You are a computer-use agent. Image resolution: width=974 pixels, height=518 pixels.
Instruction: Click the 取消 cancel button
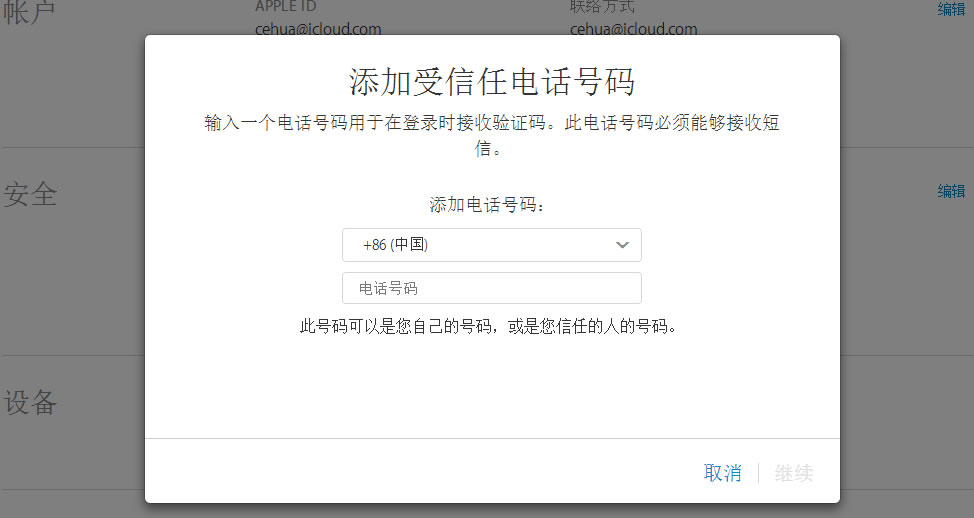[722, 473]
